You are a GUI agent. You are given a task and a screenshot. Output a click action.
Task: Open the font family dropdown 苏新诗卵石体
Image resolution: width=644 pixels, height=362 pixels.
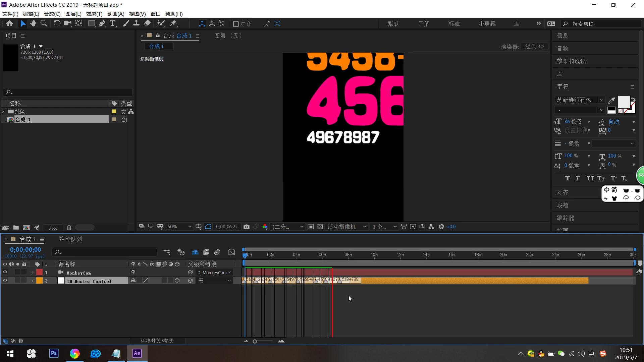click(x=601, y=100)
